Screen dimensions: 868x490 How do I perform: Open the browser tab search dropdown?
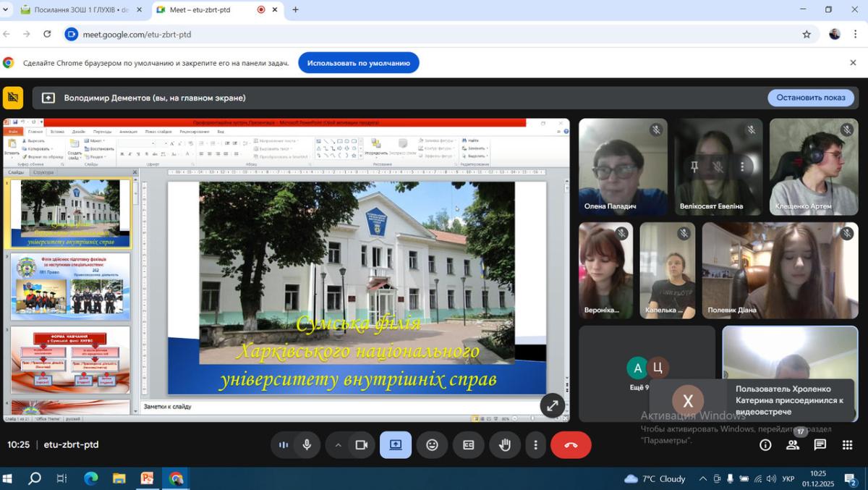(x=7, y=10)
